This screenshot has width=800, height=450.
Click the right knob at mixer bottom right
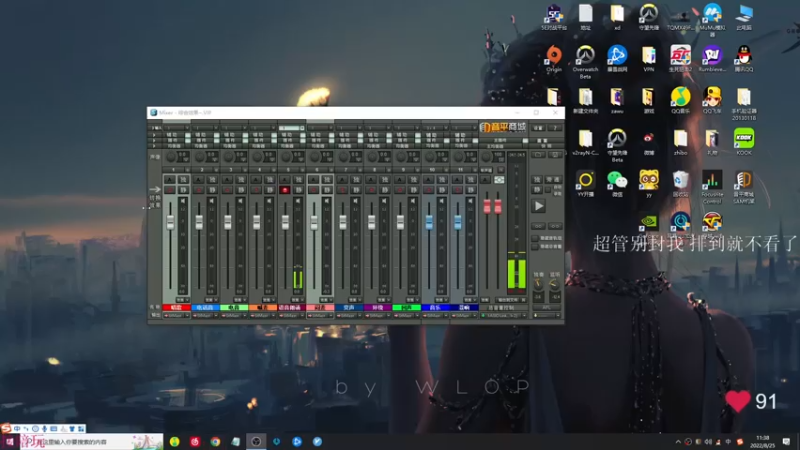tap(555, 284)
